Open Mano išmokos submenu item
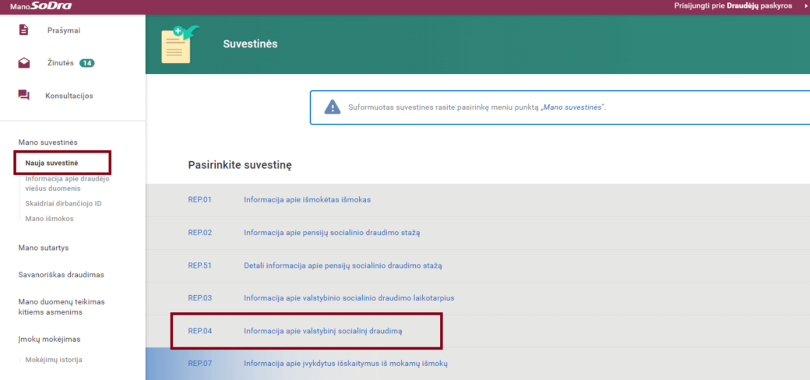Screen dimensions: 810x380 (x=50, y=218)
